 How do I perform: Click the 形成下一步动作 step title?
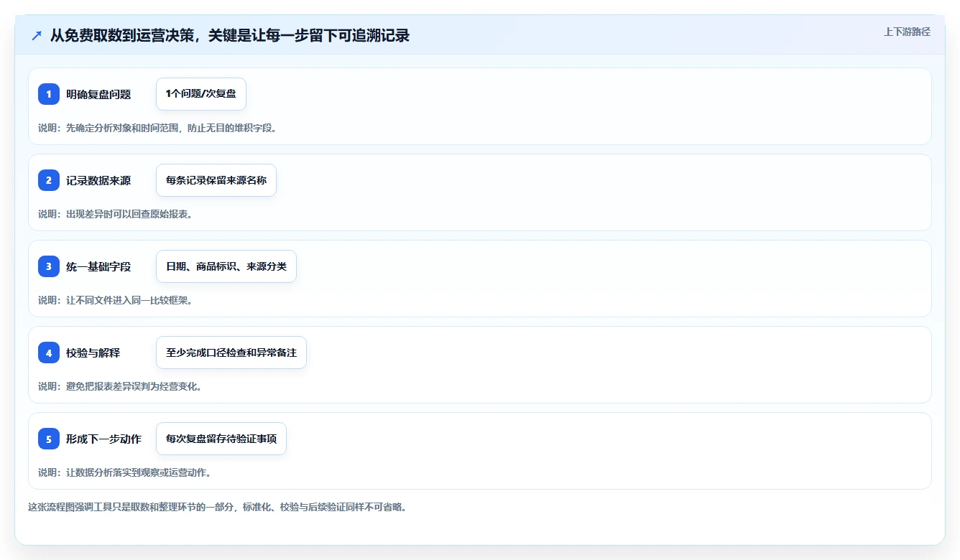point(103,439)
